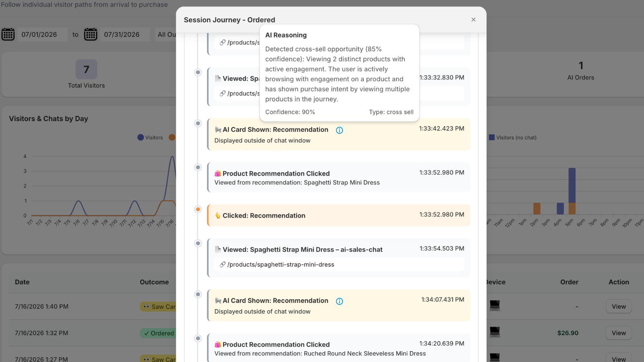Select timeline dot for 1:33:32 Viewed event
The width and height of the screenshot is (644, 362).
coord(198,72)
